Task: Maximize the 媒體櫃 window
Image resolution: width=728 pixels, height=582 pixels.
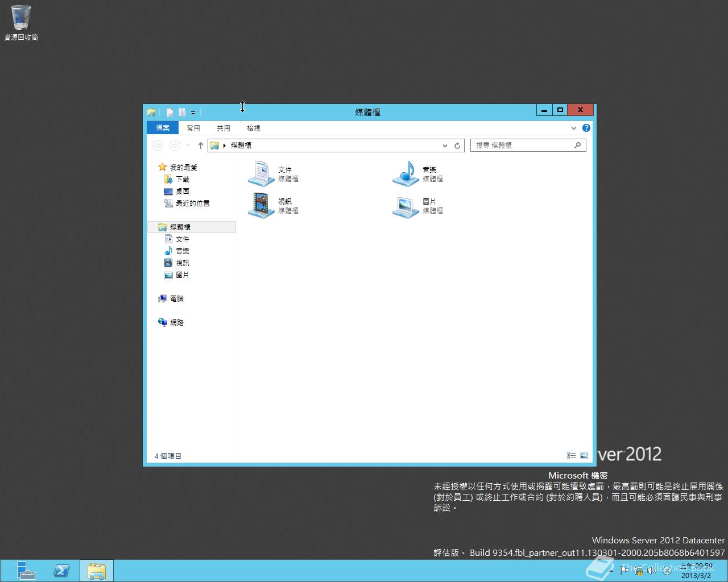Action: coord(560,110)
